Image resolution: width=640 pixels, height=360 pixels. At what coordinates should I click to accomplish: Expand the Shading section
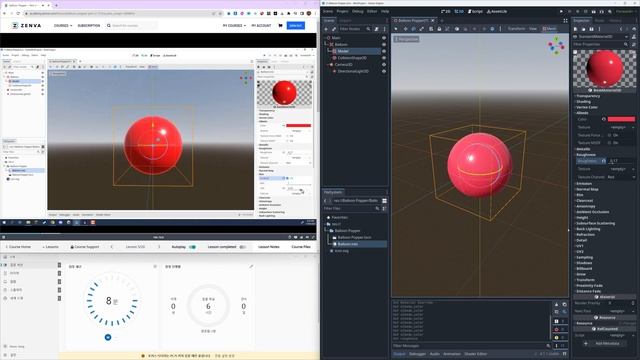point(583,102)
